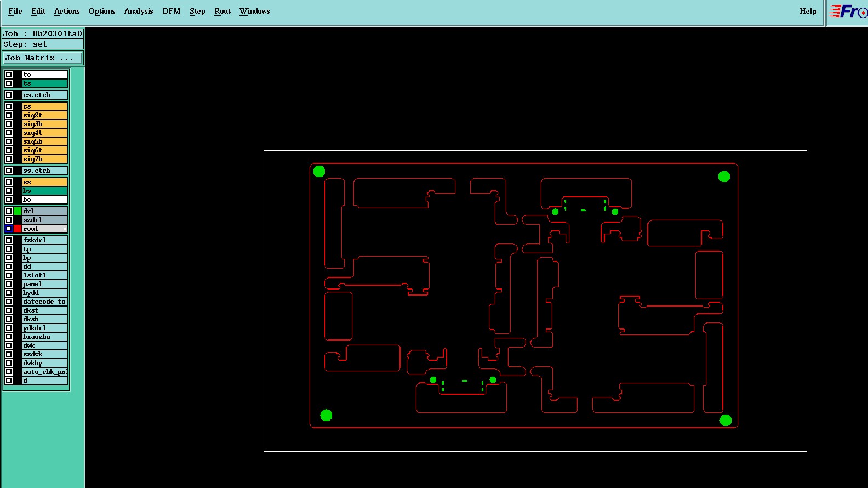The image size is (868, 488).
Task: Toggle display checkbox for panel layer
Action: [x=9, y=284]
